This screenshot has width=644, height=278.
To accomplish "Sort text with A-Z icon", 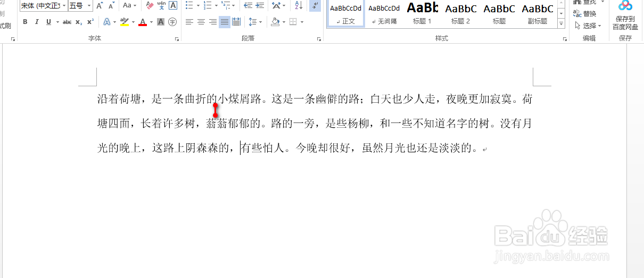I will click(299, 6).
